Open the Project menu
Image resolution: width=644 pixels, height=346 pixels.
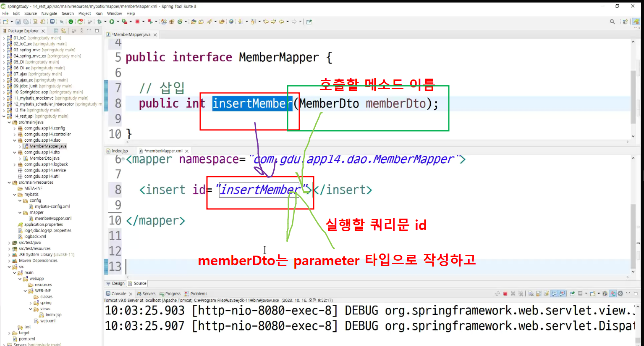[84, 13]
